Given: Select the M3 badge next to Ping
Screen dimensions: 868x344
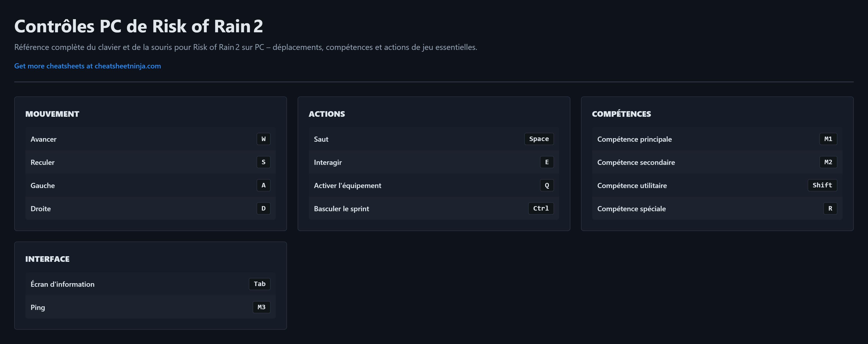Looking at the screenshot, I should [261, 307].
